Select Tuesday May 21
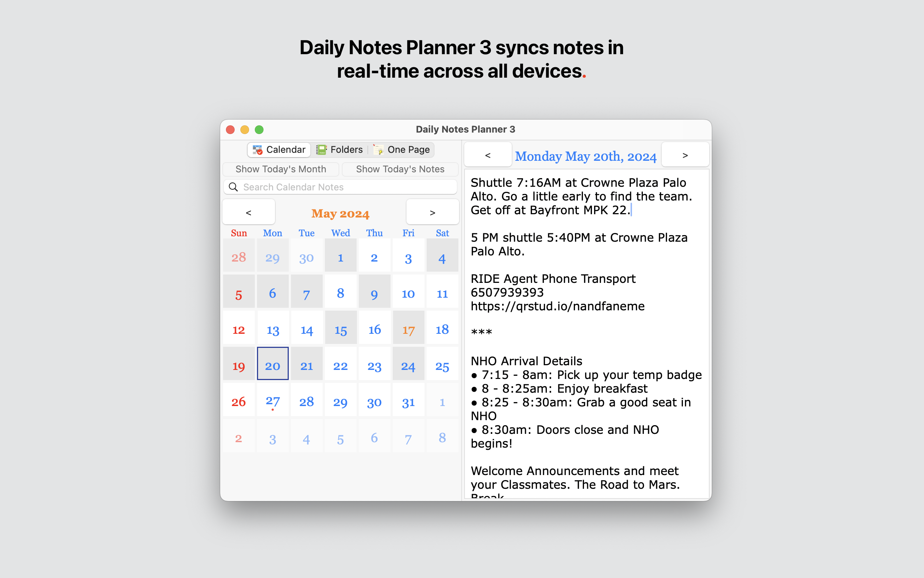The width and height of the screenshot is (924, 578). (306, 363)
